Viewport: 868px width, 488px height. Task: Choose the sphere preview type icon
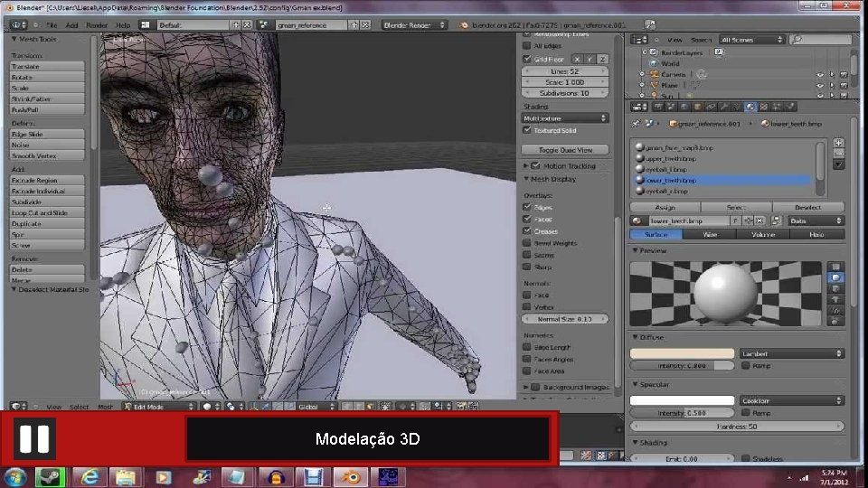click(x=835, y=277)
